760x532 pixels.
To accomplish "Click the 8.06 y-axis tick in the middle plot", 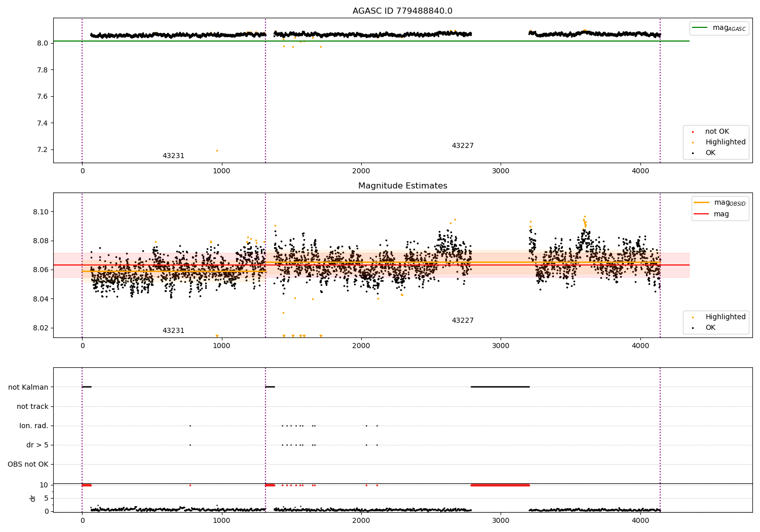I will tap(41, 270).
